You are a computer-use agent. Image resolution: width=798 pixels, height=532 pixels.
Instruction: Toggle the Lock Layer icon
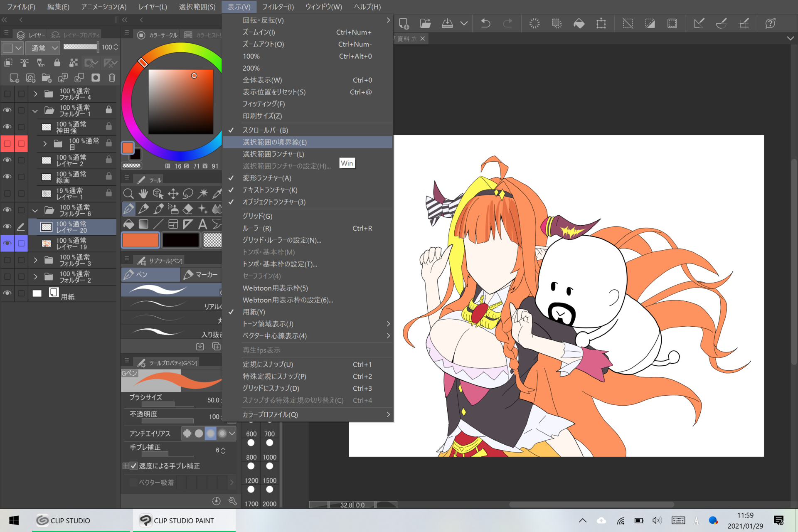[x=57, y=63]
